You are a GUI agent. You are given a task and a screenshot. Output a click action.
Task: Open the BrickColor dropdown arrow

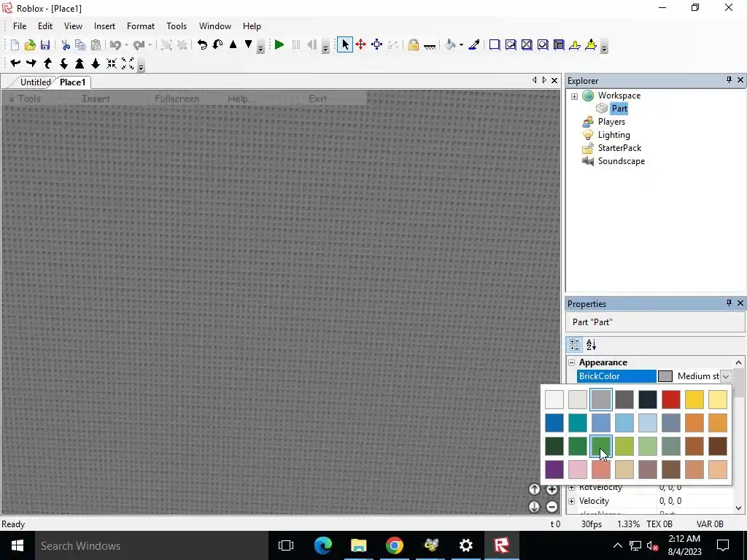[x=726, y=376]
